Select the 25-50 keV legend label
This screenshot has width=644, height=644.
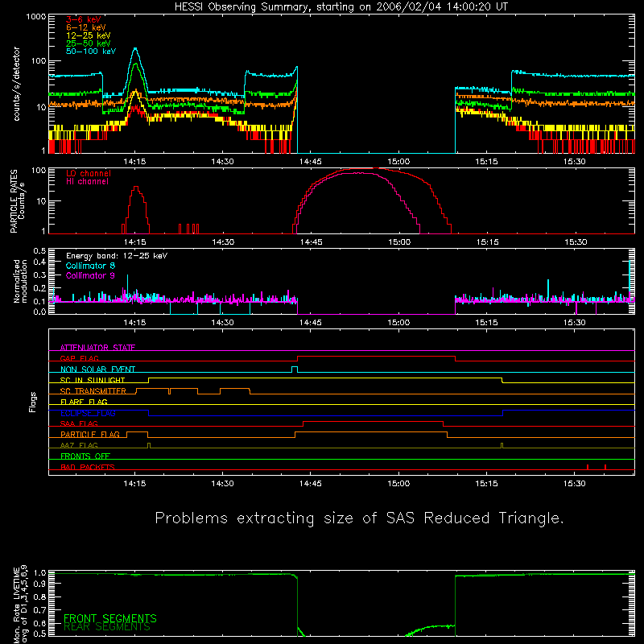click(x=89, y=43)
